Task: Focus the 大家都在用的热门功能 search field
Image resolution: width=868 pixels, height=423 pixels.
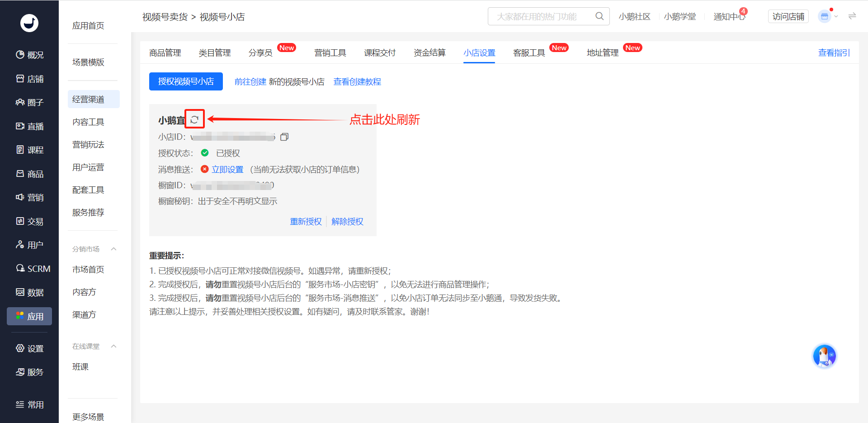Action: click(549, 16)
